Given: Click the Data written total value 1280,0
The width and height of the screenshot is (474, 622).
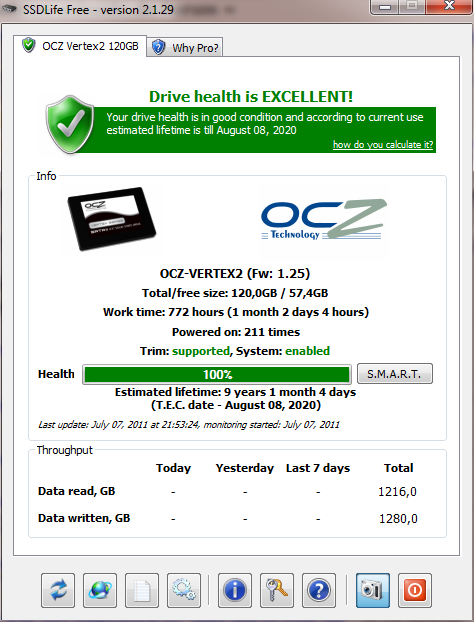Looking at the screenshot, I should click(398, 518).
